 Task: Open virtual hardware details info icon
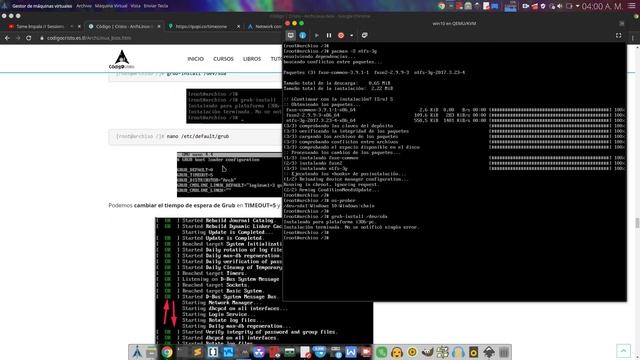(x=302, y=36)
